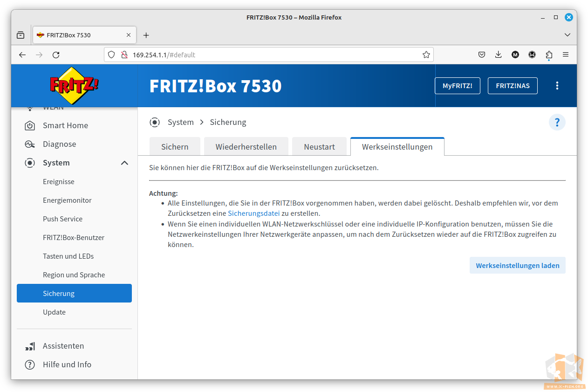Switch to the Wiederherstellen tab

coord(246,146)
